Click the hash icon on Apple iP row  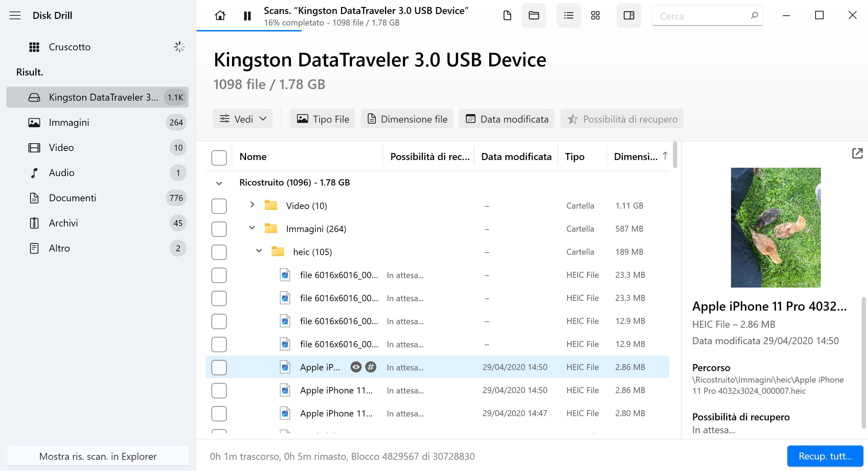pos(370,367)
